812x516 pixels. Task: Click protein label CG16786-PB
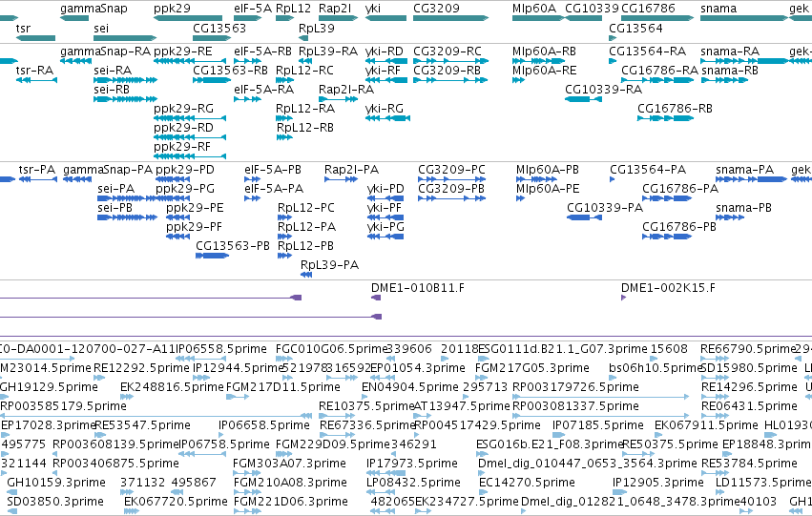[679, 227]
